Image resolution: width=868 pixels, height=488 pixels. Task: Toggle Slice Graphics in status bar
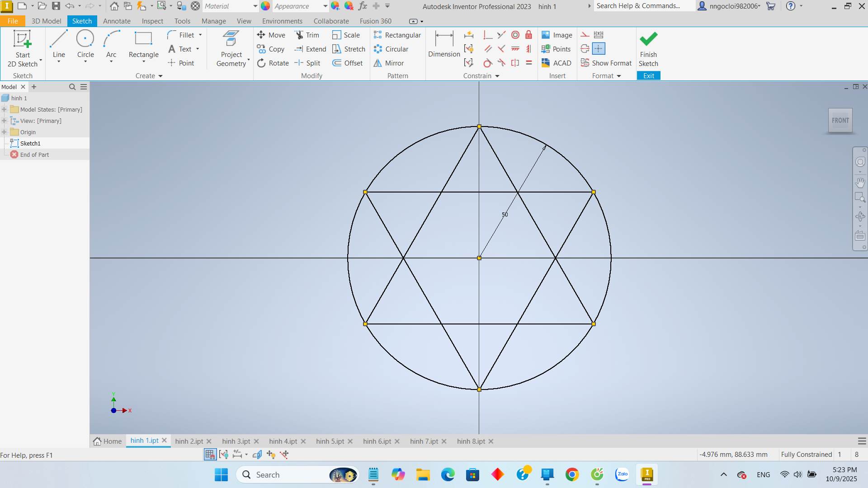click(257, 455)
